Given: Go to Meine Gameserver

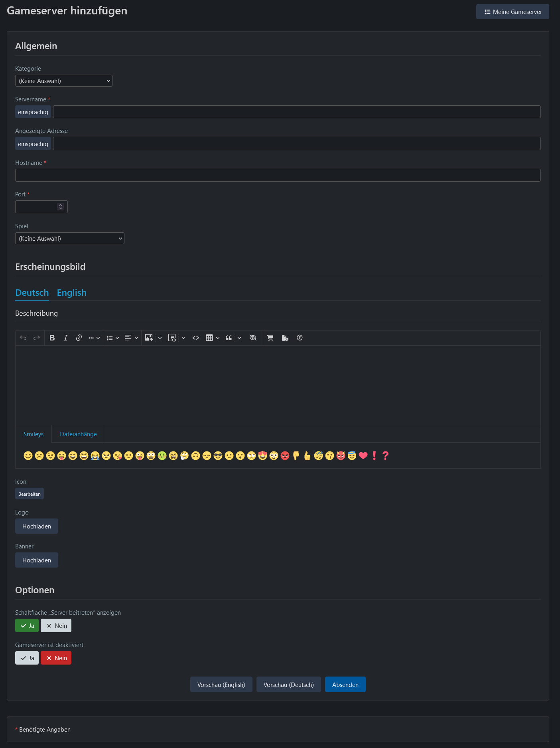Looking at the screenshot, I should tap(513, 12).
